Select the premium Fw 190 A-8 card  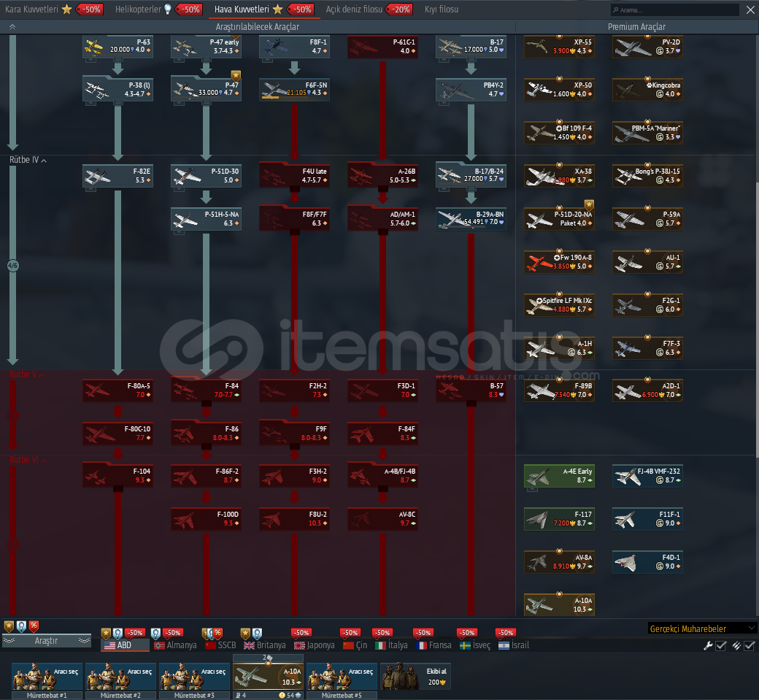pyautogui.click(x=559, y=262)
